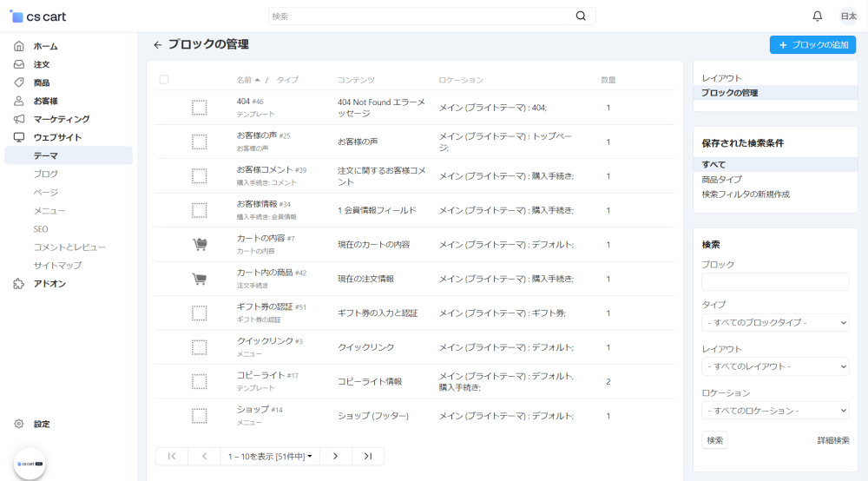This screenshot has width=868, height=481.
Task: Click the ブロック name input field
Action: point(775,281)
